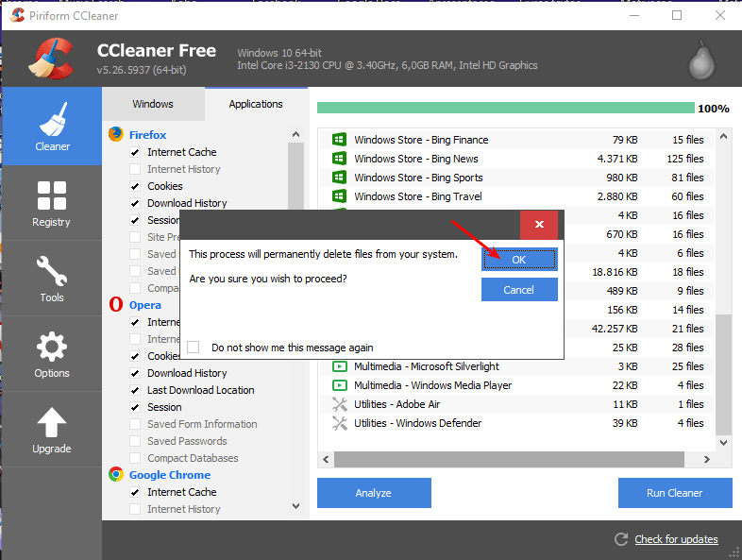Open the Cleaner section in sidebar
The image size is (742, 560).
[52, 127]
